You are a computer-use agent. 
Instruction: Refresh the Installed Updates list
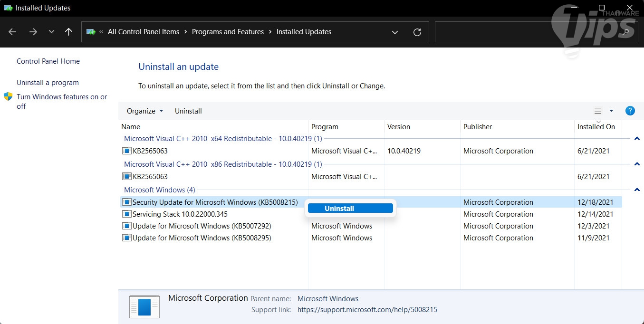tap(417, 32)
